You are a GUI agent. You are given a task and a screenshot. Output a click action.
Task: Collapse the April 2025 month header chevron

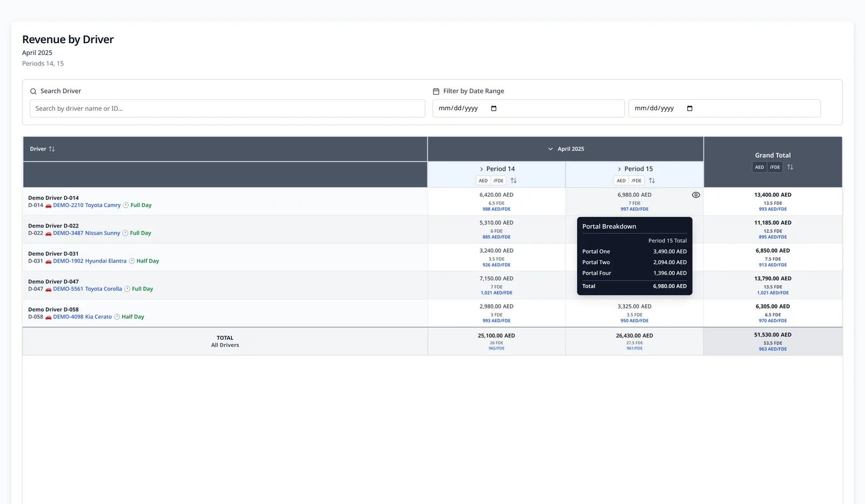(550, 149)
